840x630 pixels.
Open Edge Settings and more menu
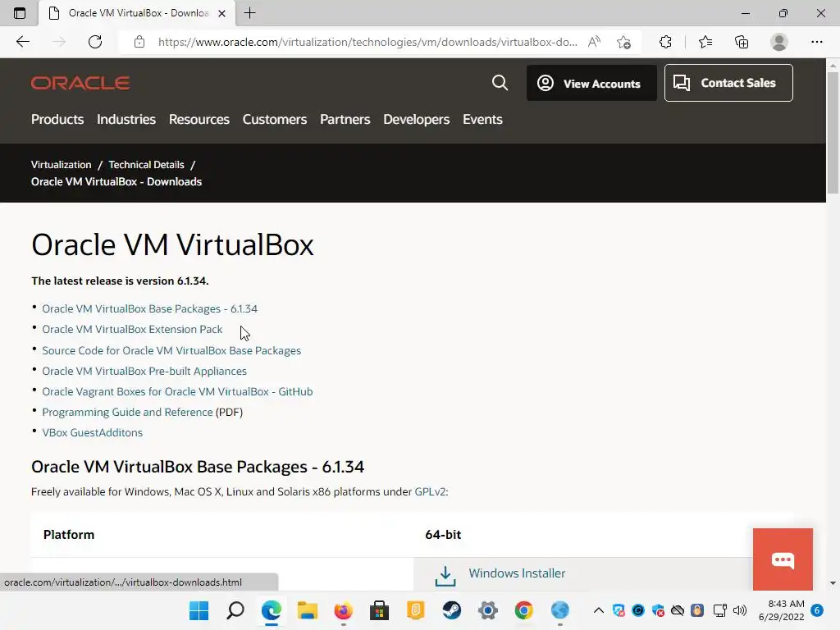click(816, 42)
